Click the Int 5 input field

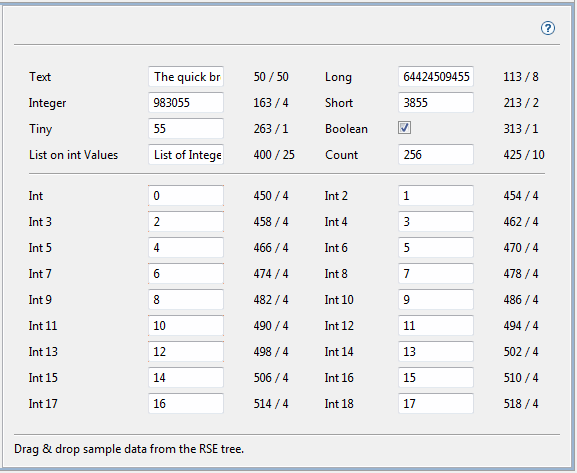pyautogui.click(x=186, y=247)
